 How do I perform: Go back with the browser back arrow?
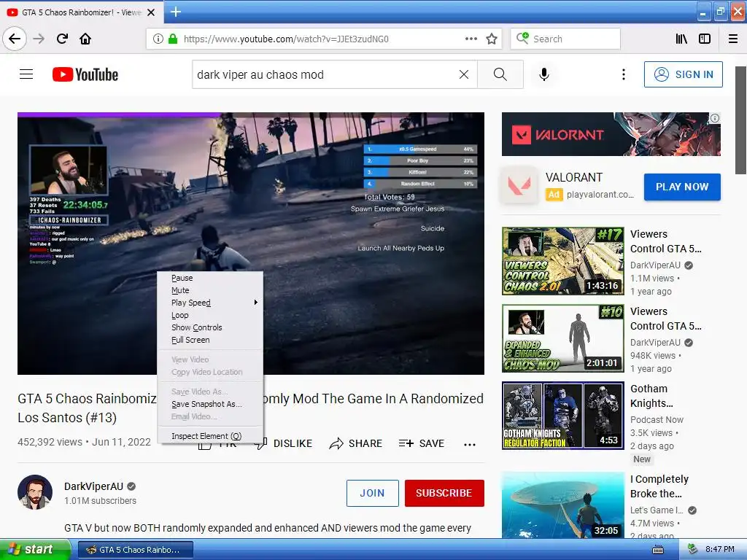tap(15, 39)
